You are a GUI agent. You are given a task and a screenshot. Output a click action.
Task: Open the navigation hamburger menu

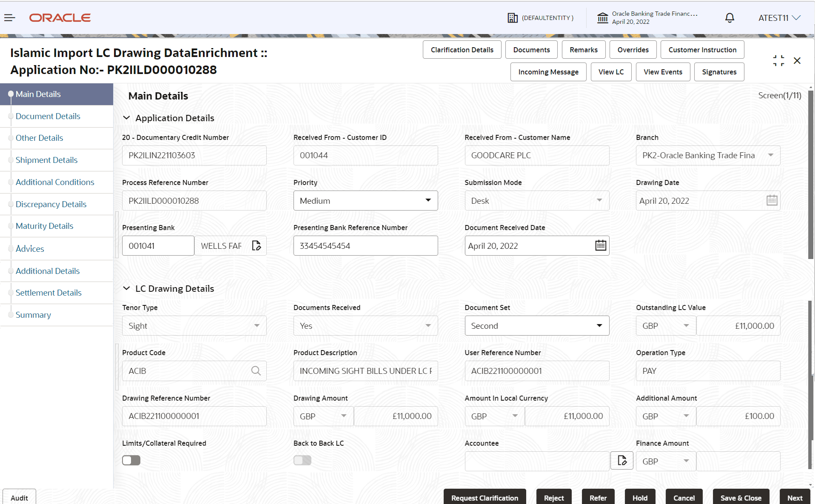click(9, 17)
